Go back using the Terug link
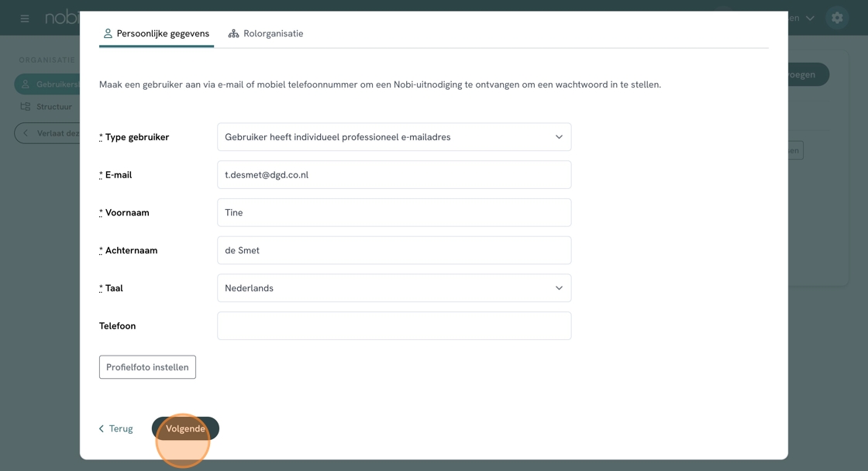The width and height of the screenshot is (868, 471). (x=116, y=428)
